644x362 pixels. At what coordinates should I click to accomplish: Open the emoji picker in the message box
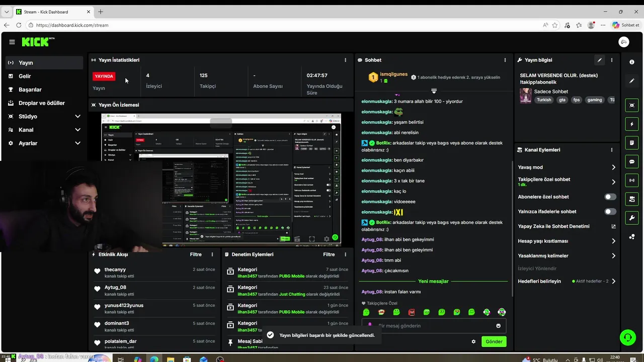[x=499, y=326]
